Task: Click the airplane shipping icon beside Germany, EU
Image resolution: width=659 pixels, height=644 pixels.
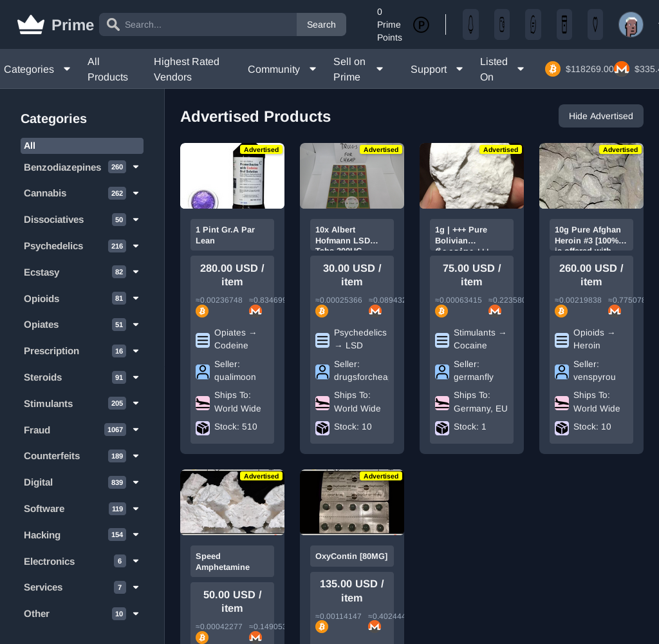Action: 442,403
